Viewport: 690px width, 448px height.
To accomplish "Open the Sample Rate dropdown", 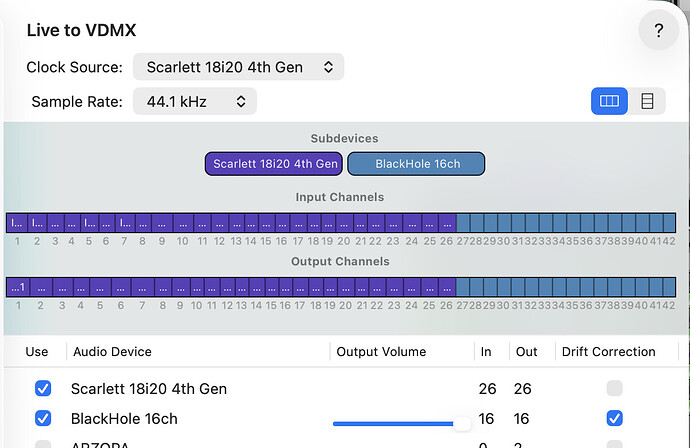I will tap(195, 102).
